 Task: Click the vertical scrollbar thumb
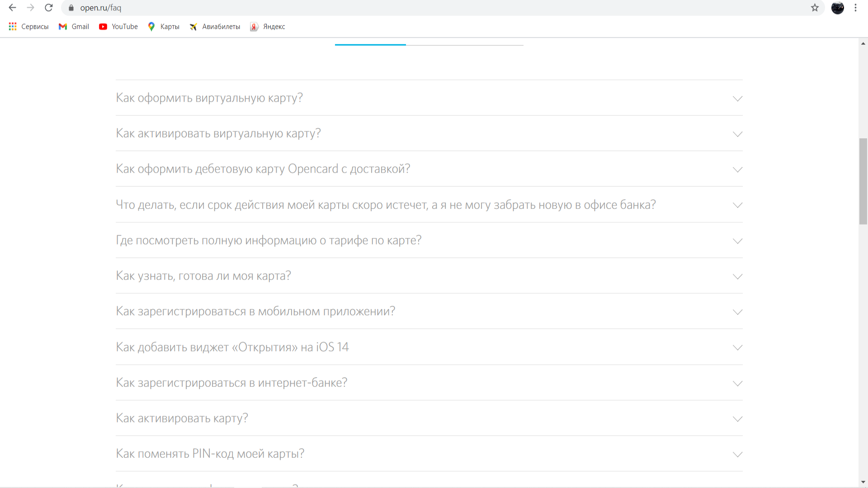click(x=863, y=181)
